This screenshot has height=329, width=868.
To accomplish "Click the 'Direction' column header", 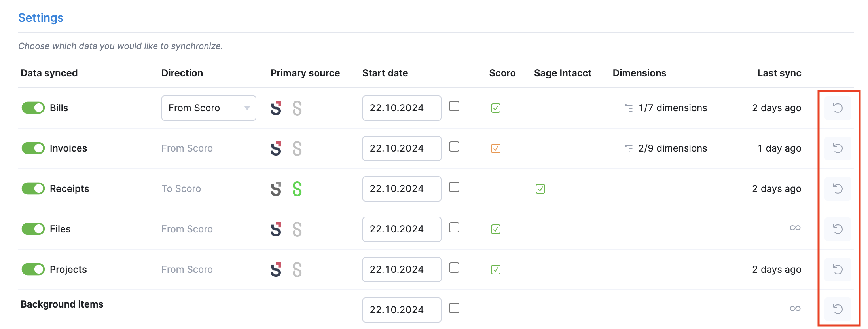I will 182,73.
